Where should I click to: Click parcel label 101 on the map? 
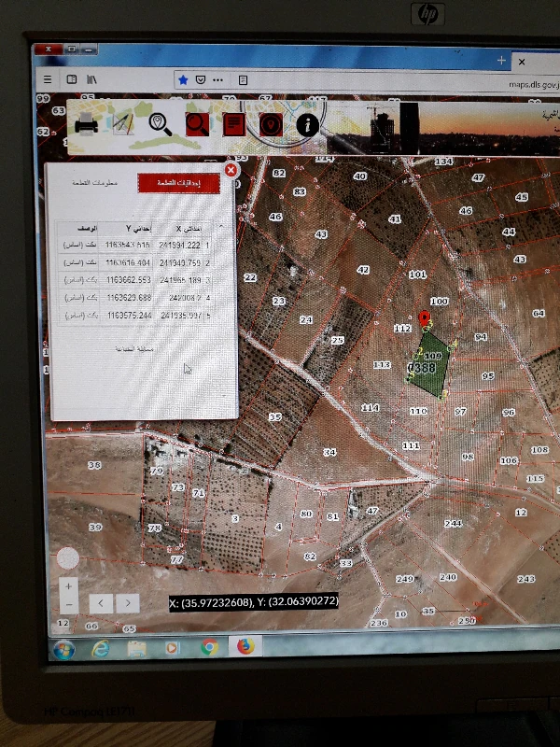pos(417,275)
